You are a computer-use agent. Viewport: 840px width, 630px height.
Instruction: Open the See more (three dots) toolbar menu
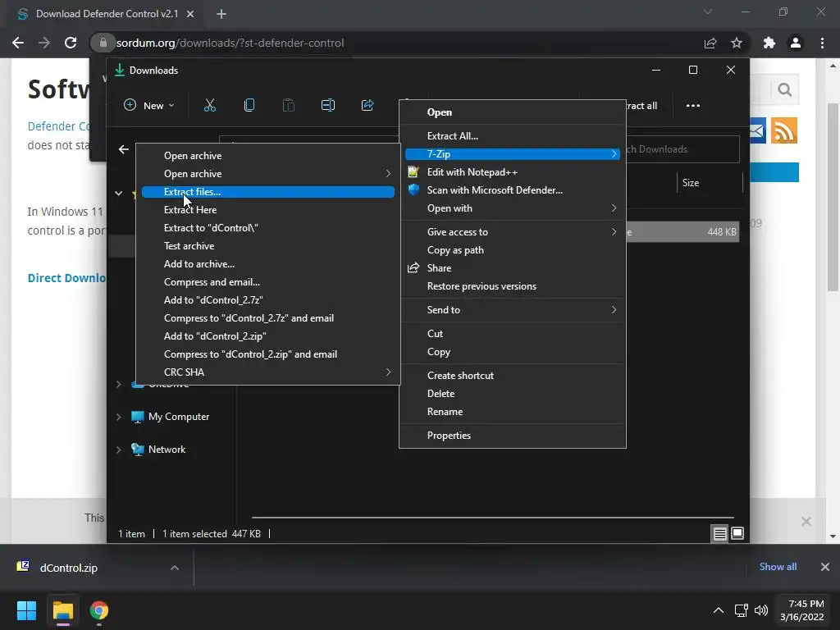(x=692, y=106)
